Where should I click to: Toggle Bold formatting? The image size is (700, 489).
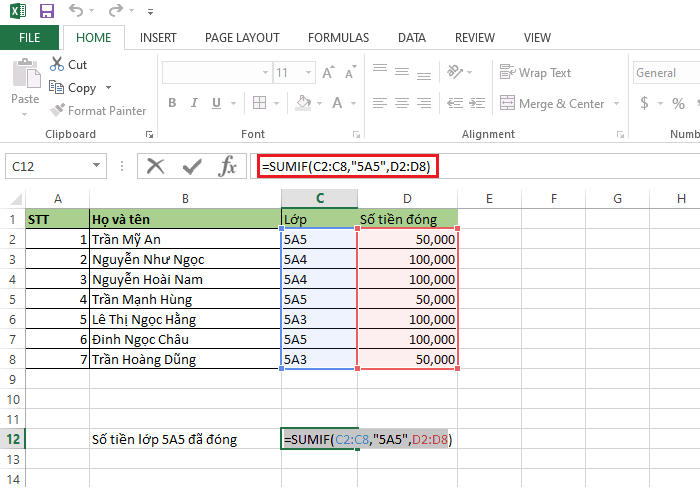pos(172,103)
